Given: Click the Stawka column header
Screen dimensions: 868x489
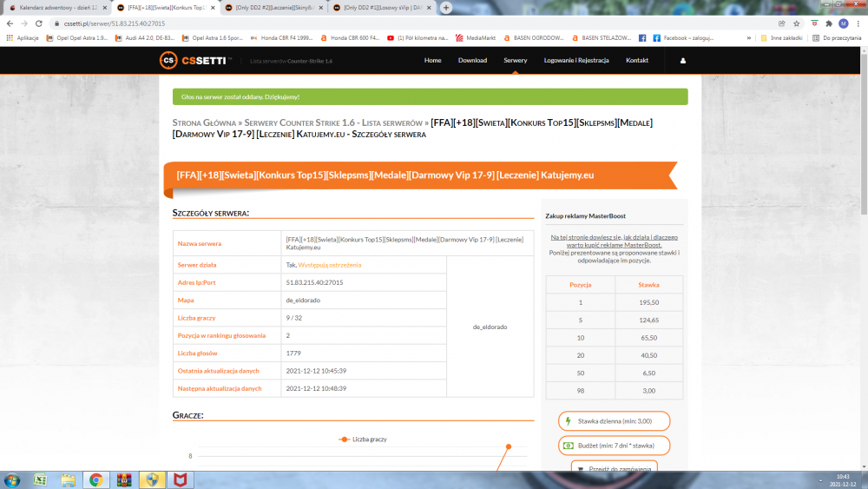Looking at the screenshot, I should [648, 285].
